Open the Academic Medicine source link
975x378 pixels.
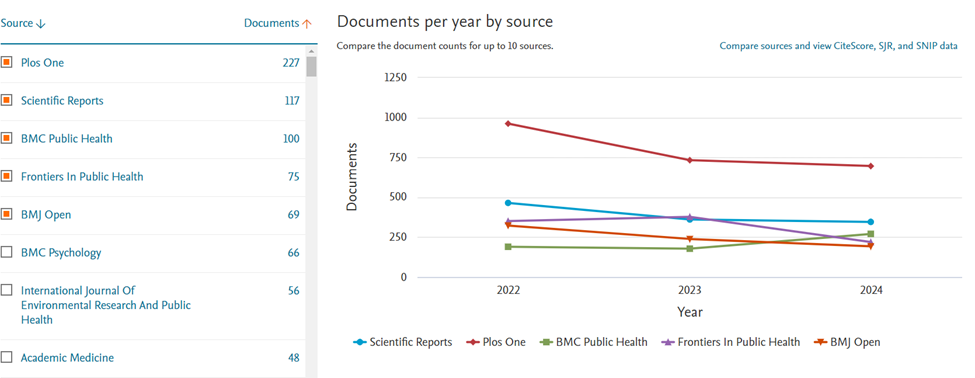(x=67, y=357)
